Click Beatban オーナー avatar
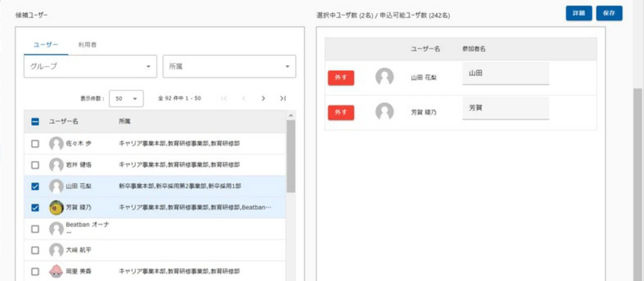Screen dimensions: 644x281 tap(56, 229)
